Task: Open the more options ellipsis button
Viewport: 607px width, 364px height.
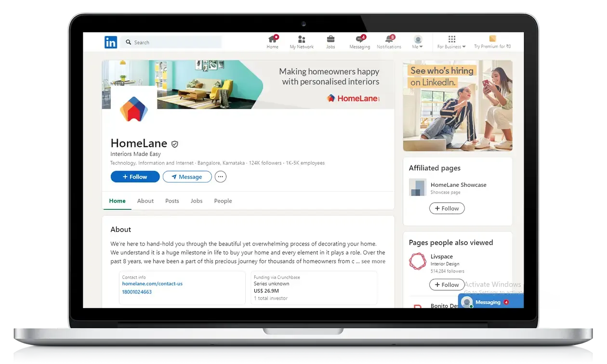Action: 221,177
